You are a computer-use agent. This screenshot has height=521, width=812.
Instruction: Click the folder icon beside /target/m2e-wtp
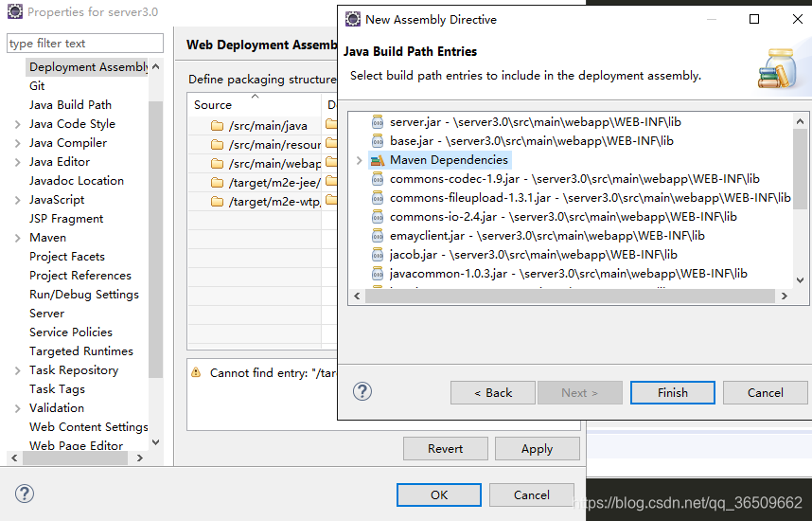[217, 201]
